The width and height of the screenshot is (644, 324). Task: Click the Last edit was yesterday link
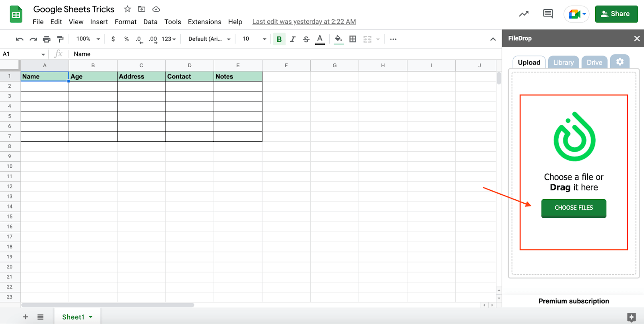click(x=304, y=22)
